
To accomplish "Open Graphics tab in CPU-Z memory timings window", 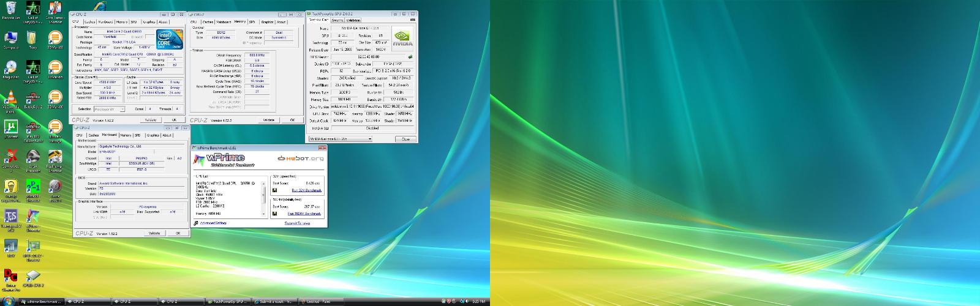I will (267, 22).
